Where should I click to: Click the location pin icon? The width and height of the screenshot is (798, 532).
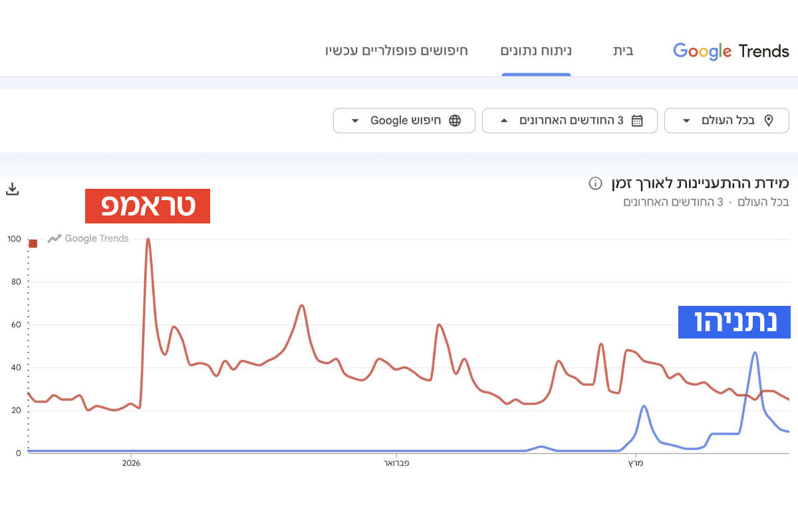click(769, 120)
